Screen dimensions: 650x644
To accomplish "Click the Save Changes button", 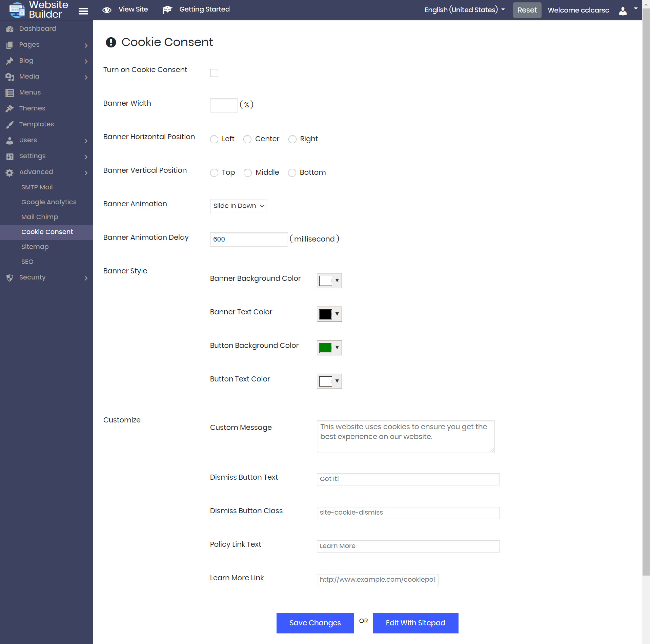I will pyautogui.click(x=315, y=623).
